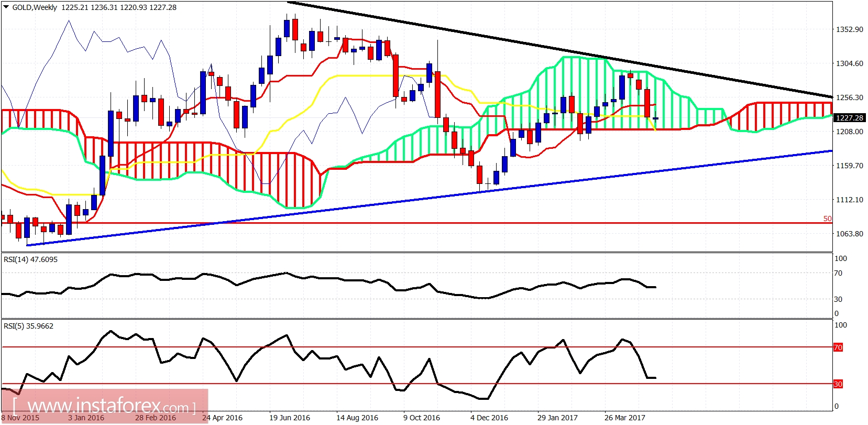Click the 28 Feb 2016 date label
This screenshot has height=425, width=868.
pyautogui.click(x=156, y=418)
